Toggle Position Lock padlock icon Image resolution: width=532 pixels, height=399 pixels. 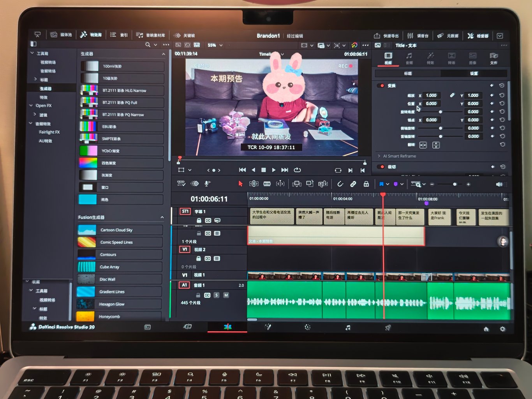[x=366, y=184]
